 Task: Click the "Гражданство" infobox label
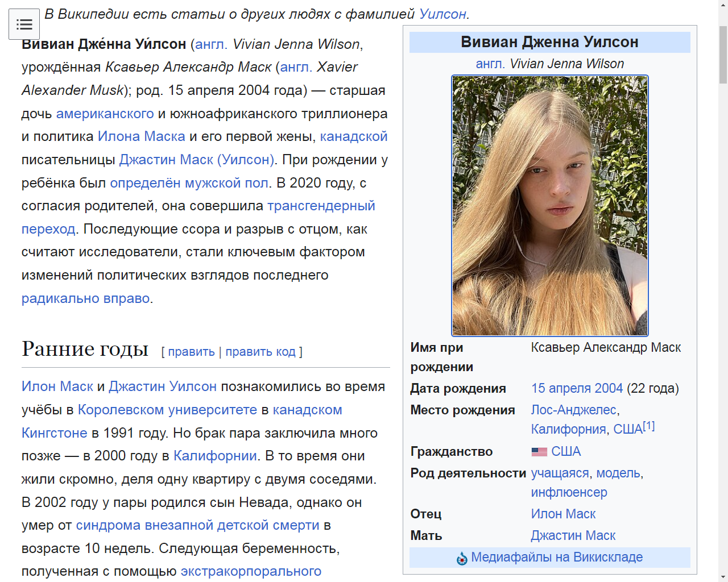452,451
